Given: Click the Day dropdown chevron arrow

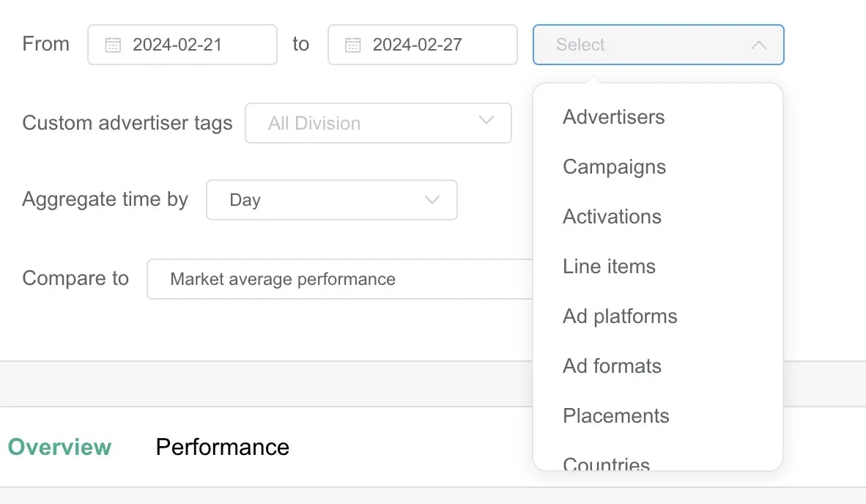Looking at the screenshot, I should click(432, 199).
